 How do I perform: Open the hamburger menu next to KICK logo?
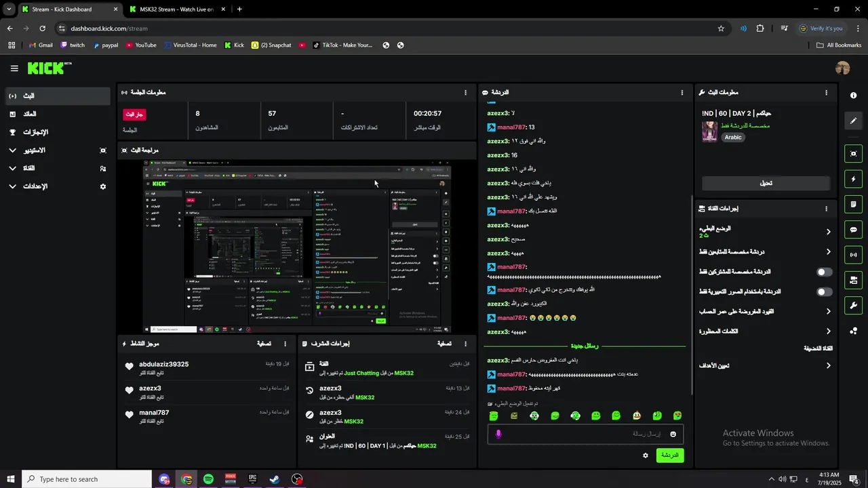tap(14, 68)
